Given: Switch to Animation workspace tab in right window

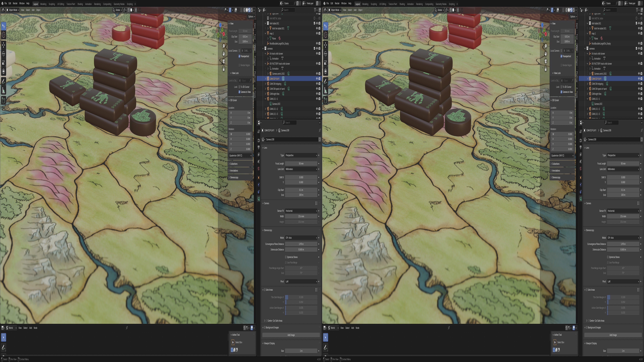Looking at the screenshot, I should point(410,4).
